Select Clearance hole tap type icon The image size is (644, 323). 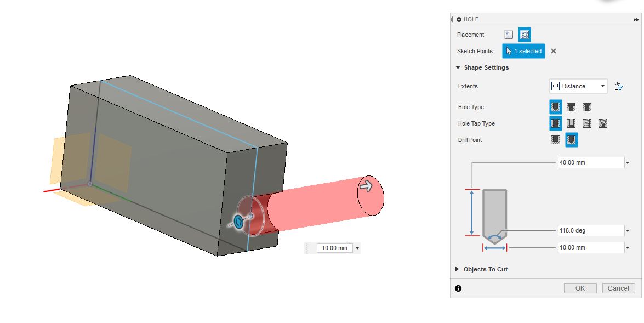tap(571, 123)
